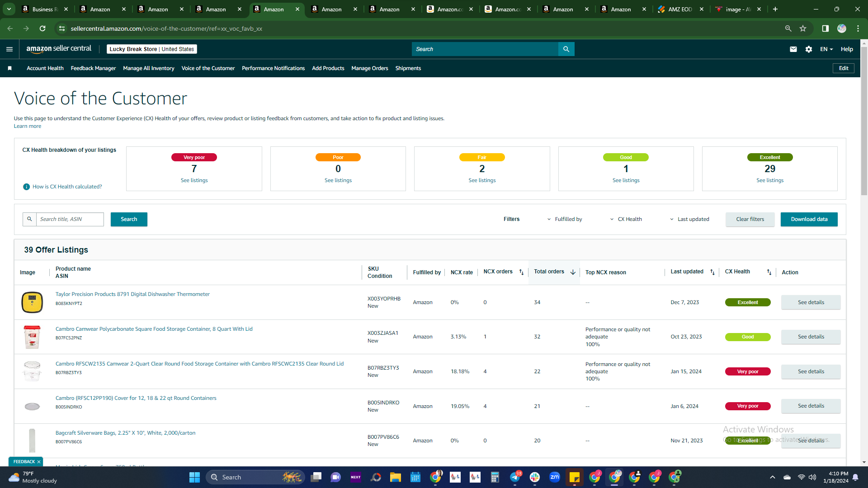868x488 pixels.
Task: Click the Search title, ASIN field
Action: coord(70,219)
